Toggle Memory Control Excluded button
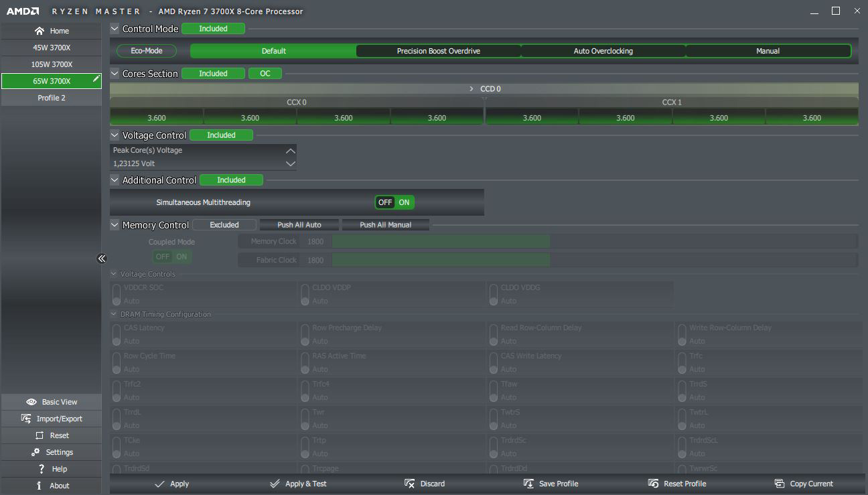This screenshot has width=868, height=495. 224,225
